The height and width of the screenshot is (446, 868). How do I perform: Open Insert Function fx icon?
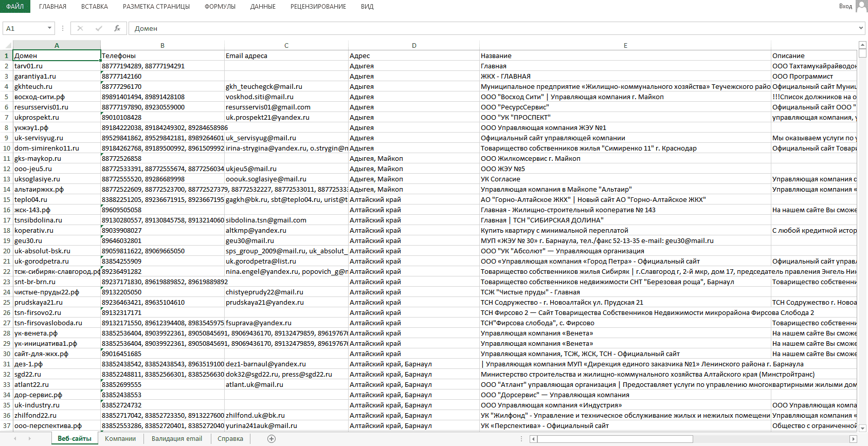point(117,28)
